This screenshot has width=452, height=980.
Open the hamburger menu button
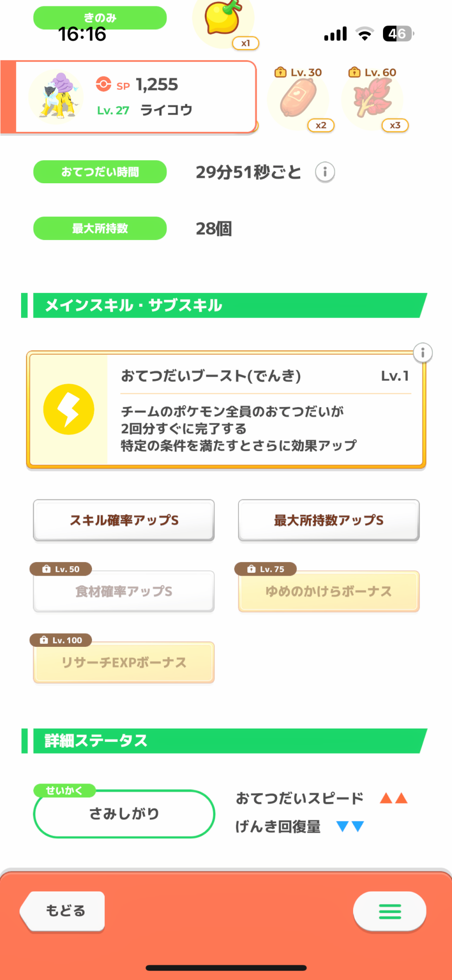[x=389, y=911]
